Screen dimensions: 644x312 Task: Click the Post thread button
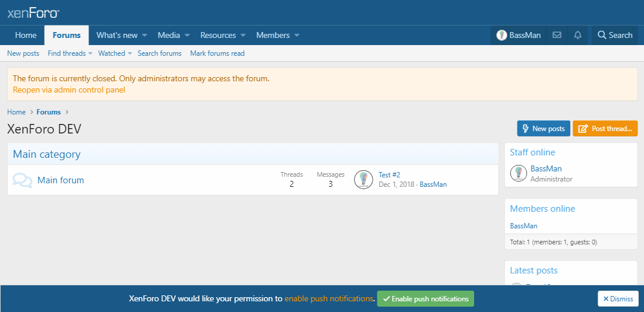pos(605,129)
